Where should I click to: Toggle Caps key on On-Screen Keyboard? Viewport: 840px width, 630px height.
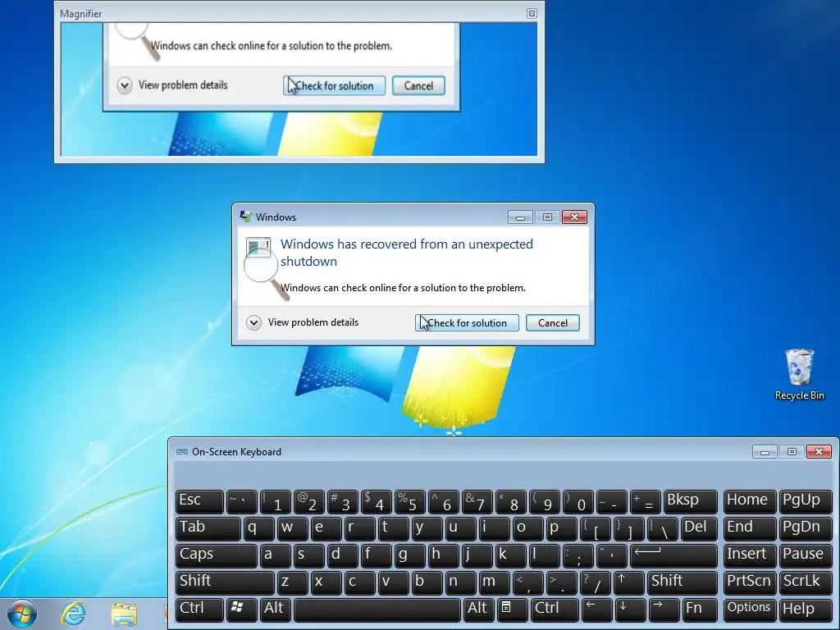(217, 555)
